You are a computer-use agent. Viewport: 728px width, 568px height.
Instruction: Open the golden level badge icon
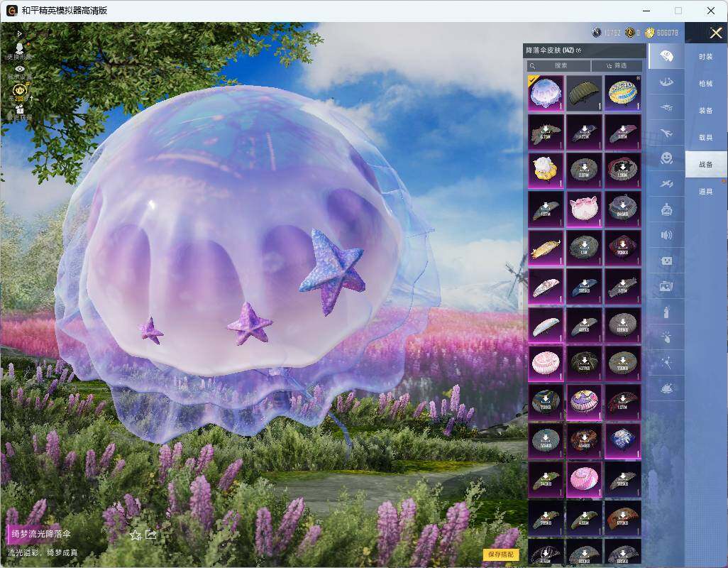coord(19,89)
